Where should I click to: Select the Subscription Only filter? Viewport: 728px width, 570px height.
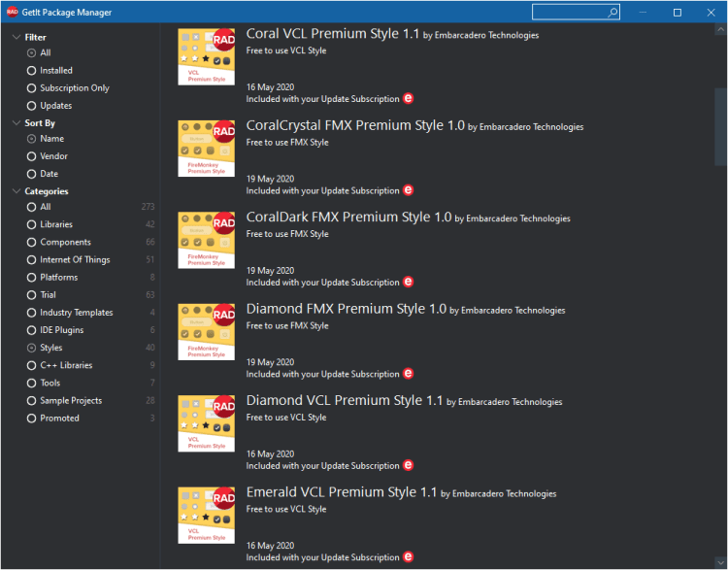tap(68, 88)
